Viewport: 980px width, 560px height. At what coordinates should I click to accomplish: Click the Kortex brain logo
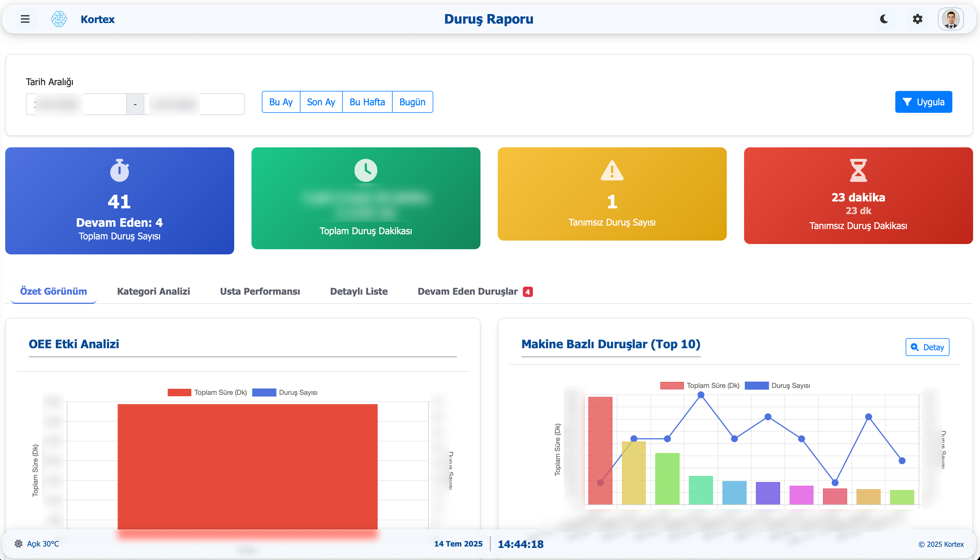click(x=59, y=19)
